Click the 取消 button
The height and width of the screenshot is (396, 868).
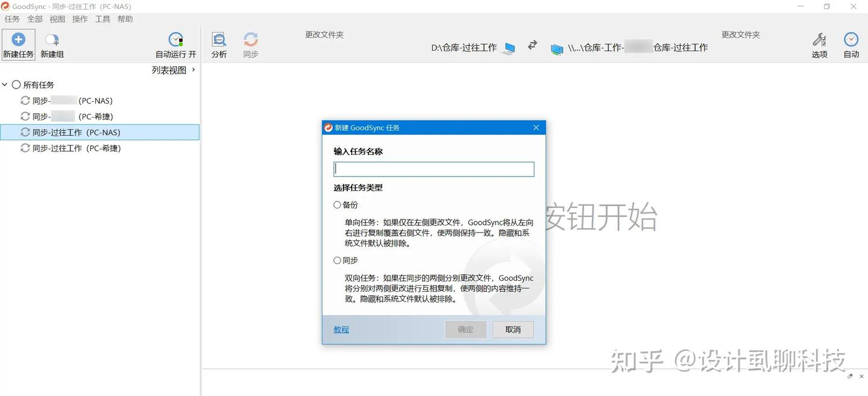(513, 330)
